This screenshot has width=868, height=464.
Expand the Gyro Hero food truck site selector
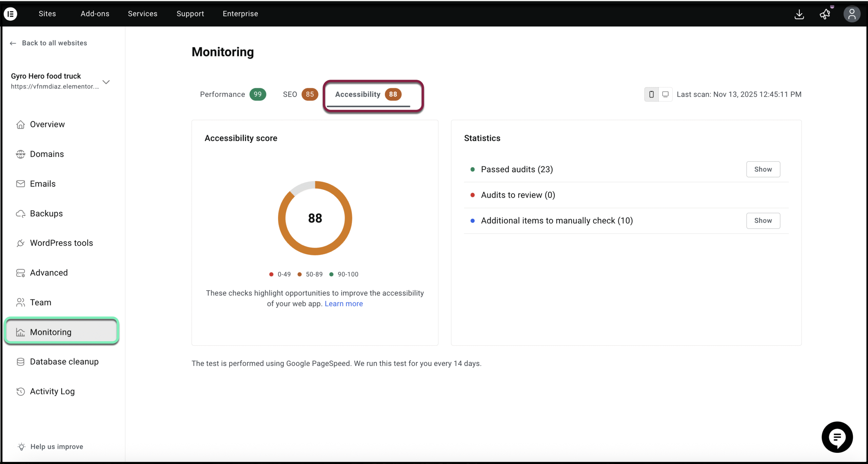point(106,82)
